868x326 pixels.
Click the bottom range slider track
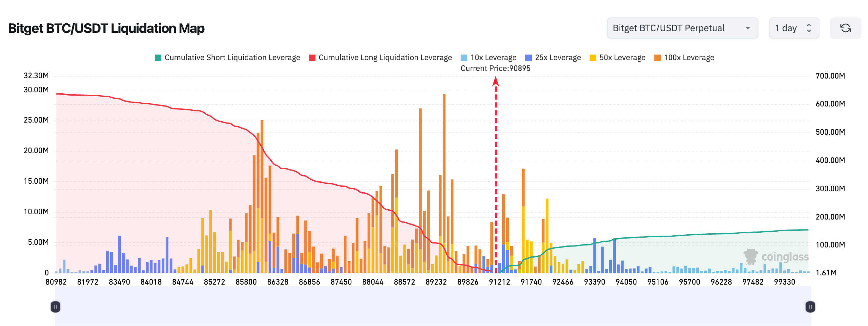coord(433,307)
